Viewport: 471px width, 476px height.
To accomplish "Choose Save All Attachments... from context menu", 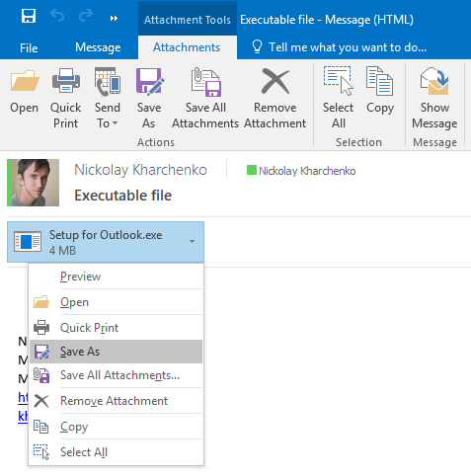I will 116,375.
